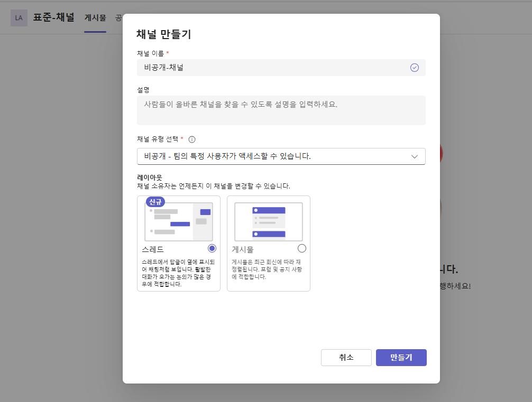Click the 표준-채널 title in header
The width and height of the screenshot is (532, 402).
(x=53, y=17)
